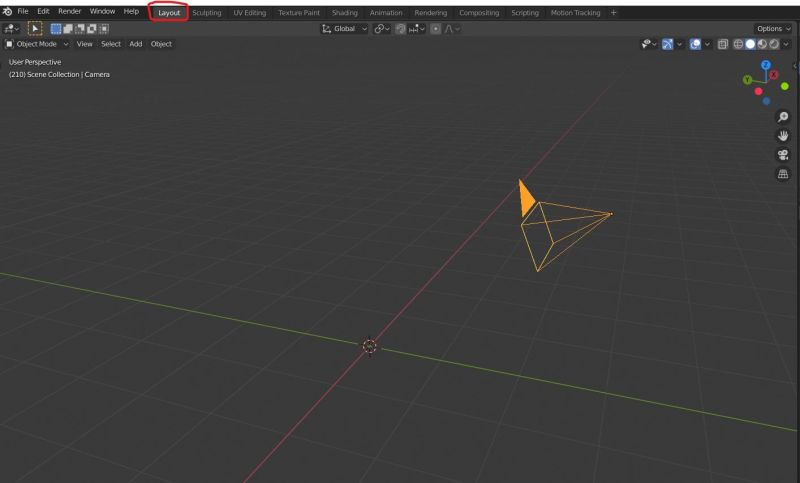Open the proportional falloff dropdown
This screenshot has width=800, height=483.
point(452,29)
